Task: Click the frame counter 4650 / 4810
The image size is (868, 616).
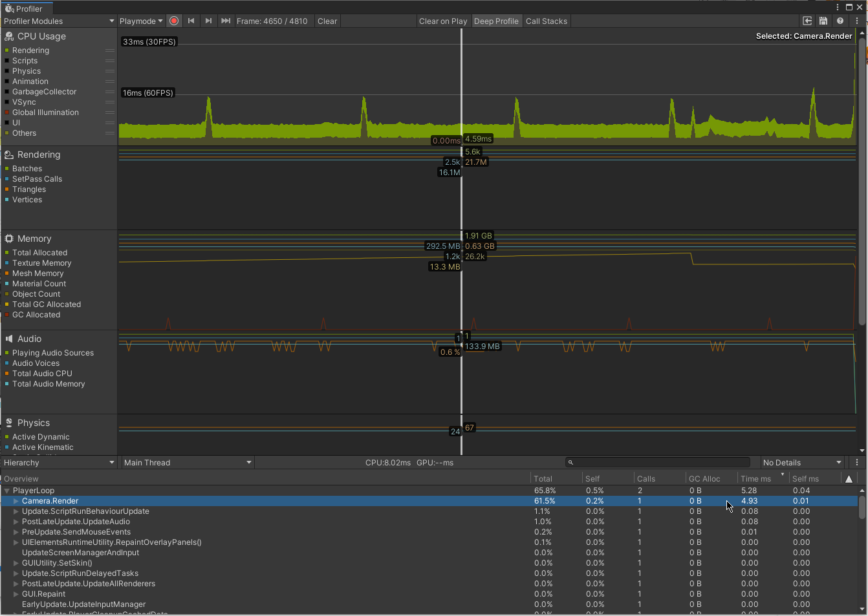Action: click(272, 21)
